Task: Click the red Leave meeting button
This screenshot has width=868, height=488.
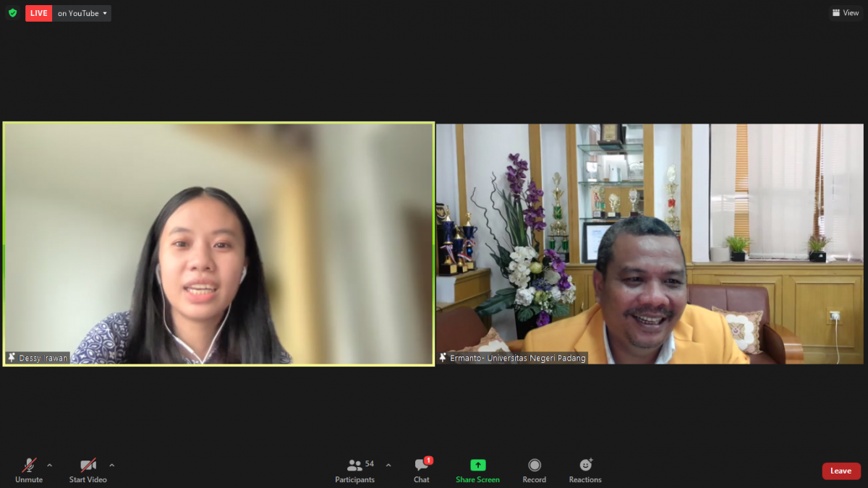Action: coord(841,471)
